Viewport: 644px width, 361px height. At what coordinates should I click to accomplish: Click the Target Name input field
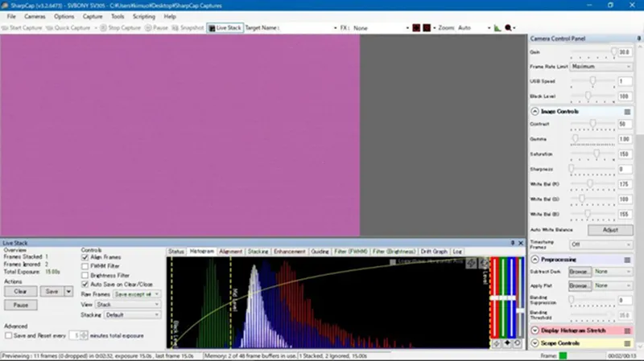pyautogui.click(x=308, y=27)
